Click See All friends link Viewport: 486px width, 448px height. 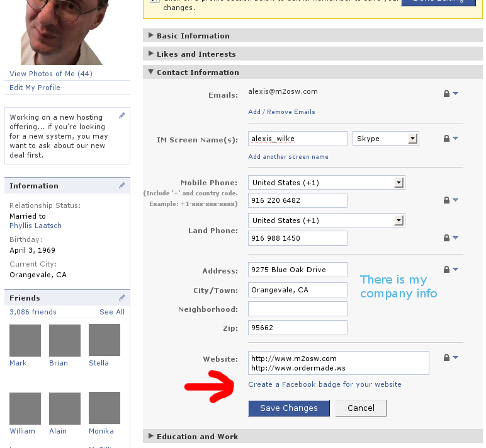[112, 312]
